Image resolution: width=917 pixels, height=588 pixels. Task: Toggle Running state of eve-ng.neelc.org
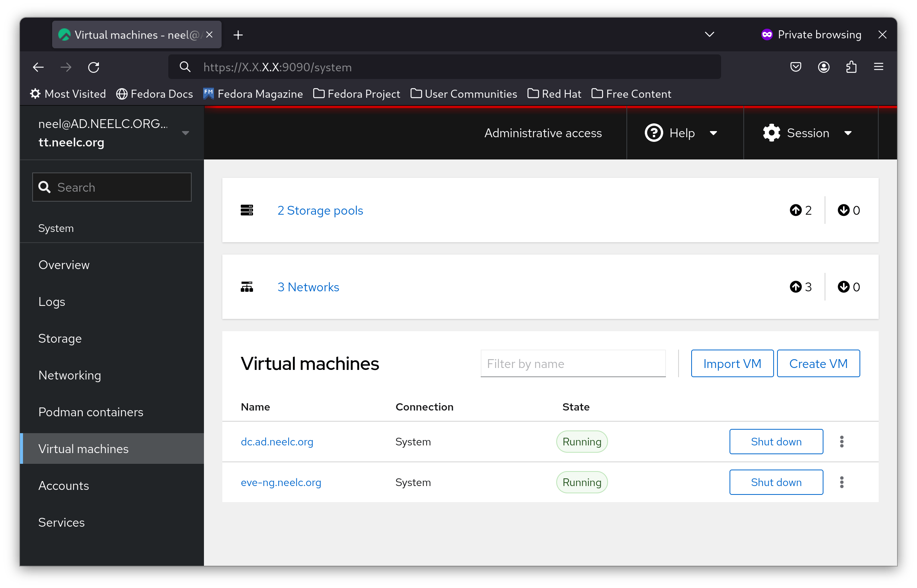point(775,483)
